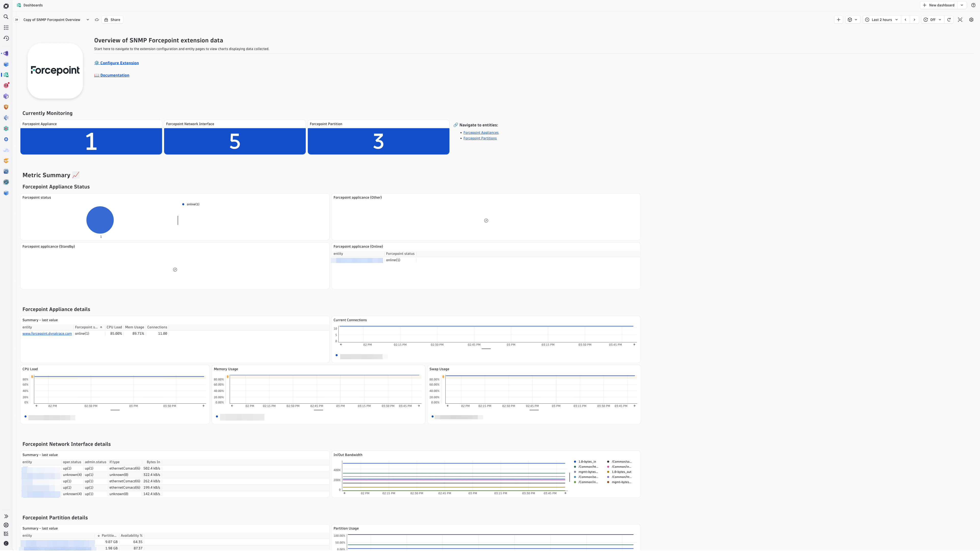Viewport: 980px width, 551px height.
Task: Select the 502.4 kB/s Bytes In cell
Action: click(x=152, y=469)
